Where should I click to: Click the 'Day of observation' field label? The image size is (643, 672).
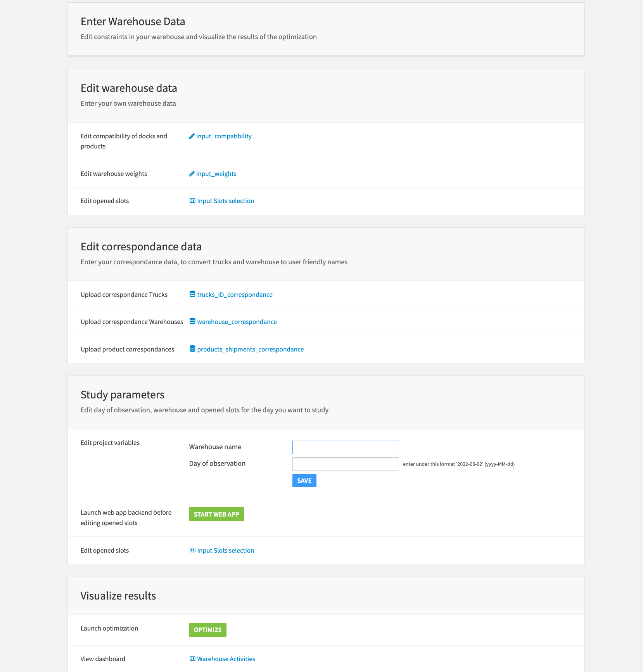tap(217, 464)
